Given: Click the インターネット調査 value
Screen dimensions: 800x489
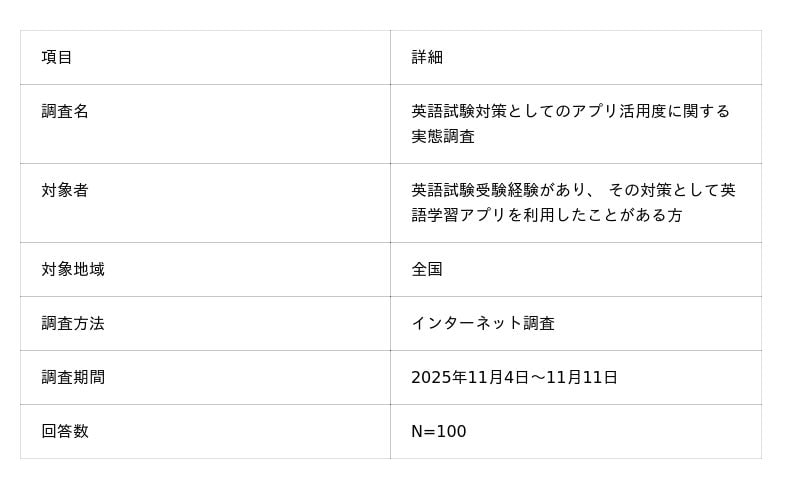Looking at the screenshot, I should click(x=483, y=323).
